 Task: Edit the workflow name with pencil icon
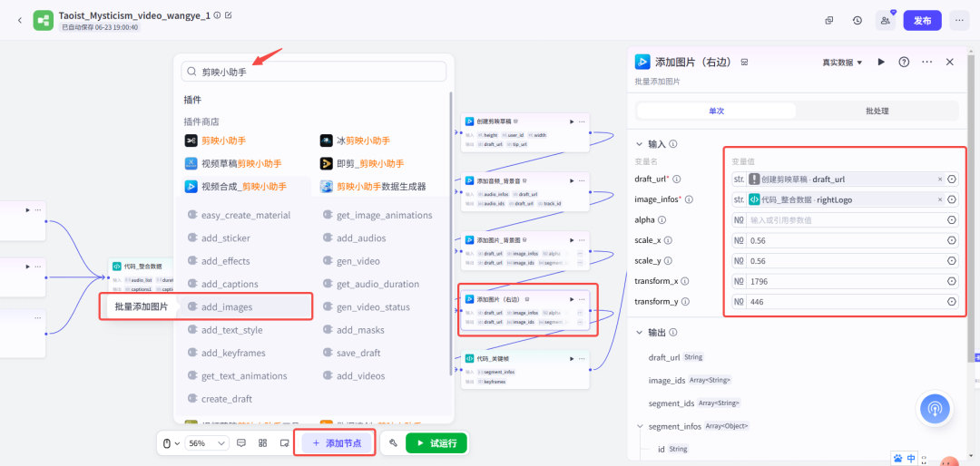(x=228, y=15)
